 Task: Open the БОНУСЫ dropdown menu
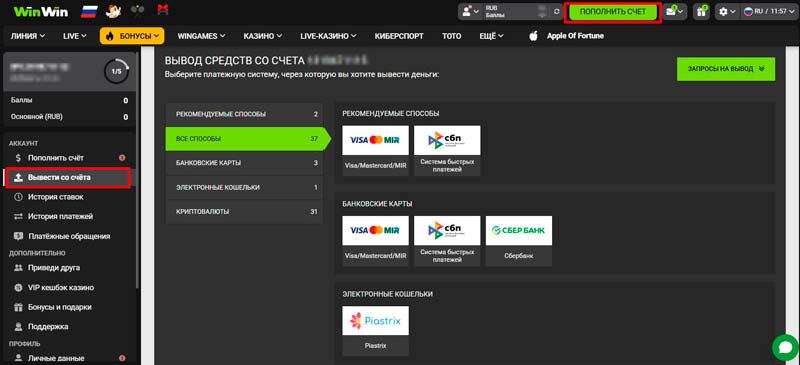[x=132, y=36]
